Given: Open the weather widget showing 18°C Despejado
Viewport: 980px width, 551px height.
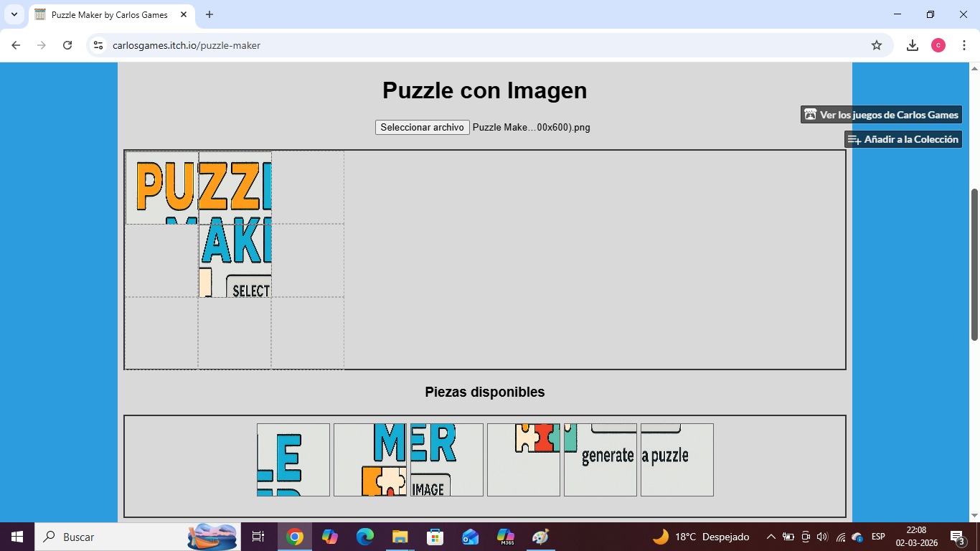Looking at the screenshot, I should click(701, 537).
